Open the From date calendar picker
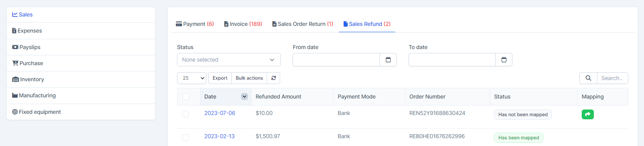This screenshot has width=644, height=146. tap(388, 60)
